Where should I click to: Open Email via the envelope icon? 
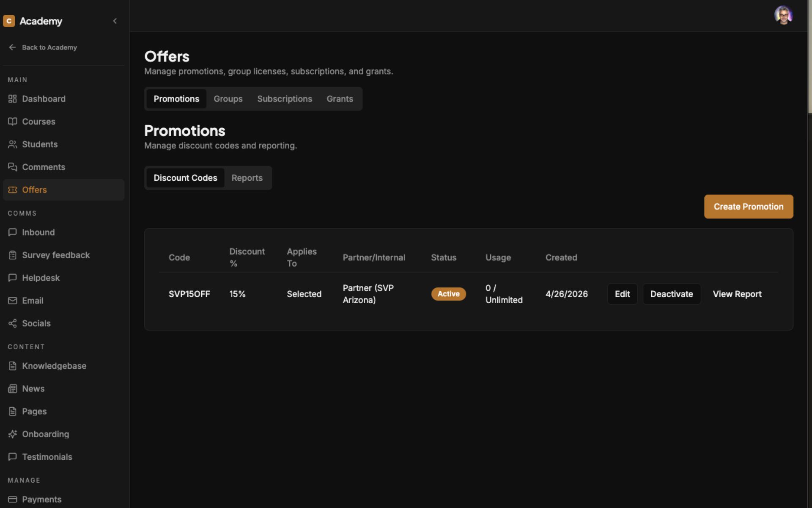click(12, 301)
